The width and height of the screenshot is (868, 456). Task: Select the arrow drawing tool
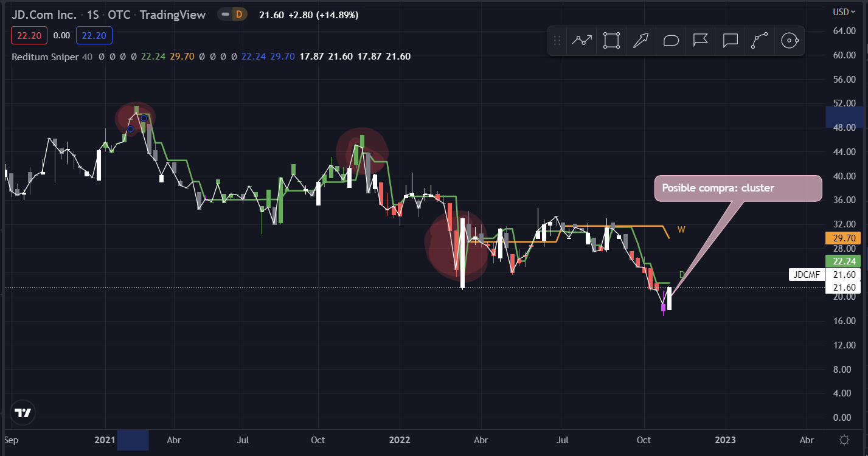641,41
